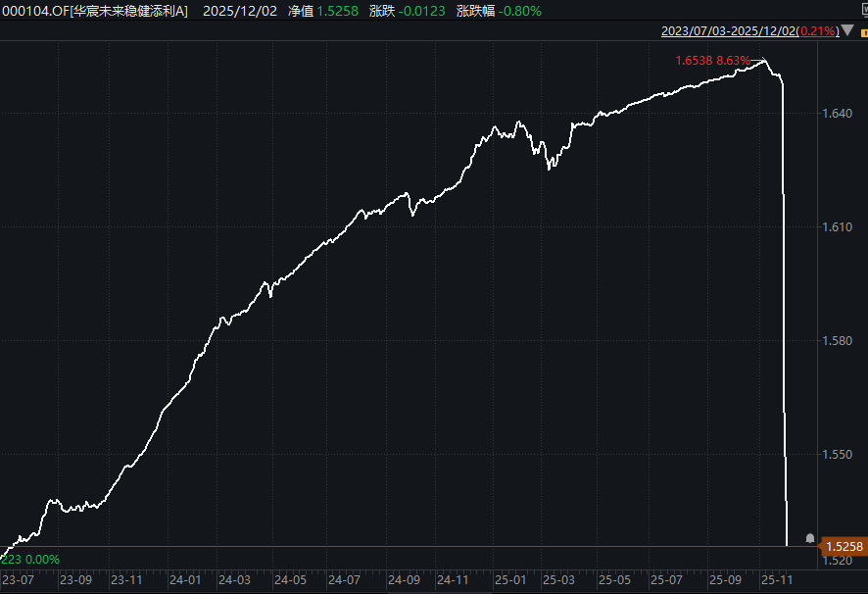Click the fund name 000104.OF华宸未来稳健添利A

tap(94, 10)
